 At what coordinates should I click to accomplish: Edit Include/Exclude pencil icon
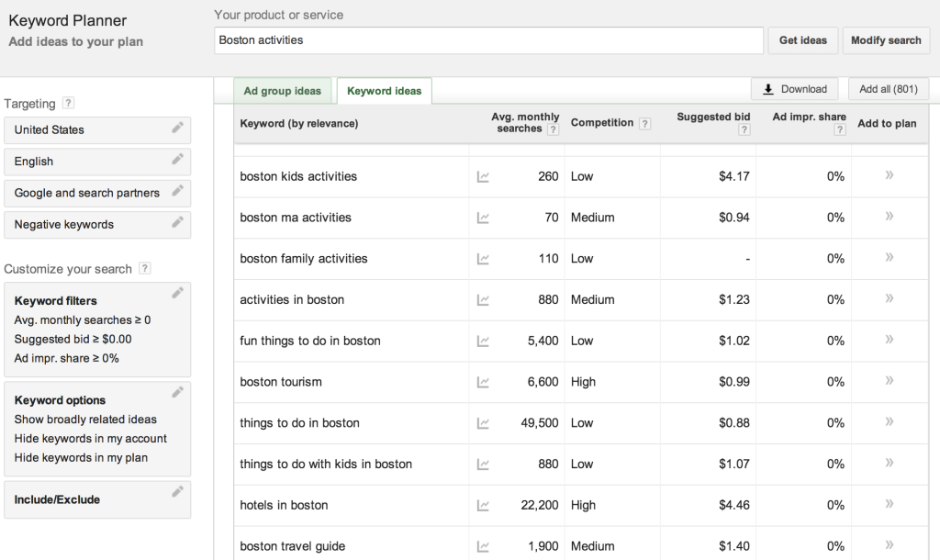tap(177, 492)
